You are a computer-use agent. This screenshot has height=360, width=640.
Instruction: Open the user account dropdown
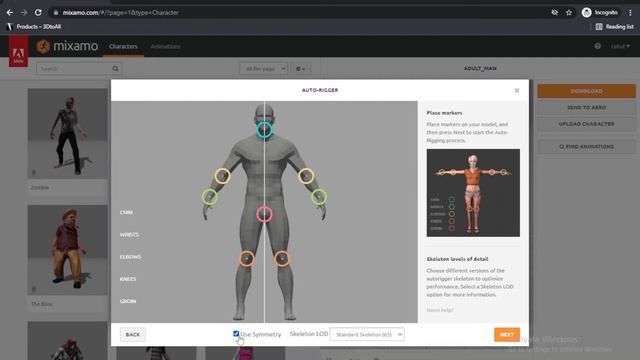pos(620,46)
